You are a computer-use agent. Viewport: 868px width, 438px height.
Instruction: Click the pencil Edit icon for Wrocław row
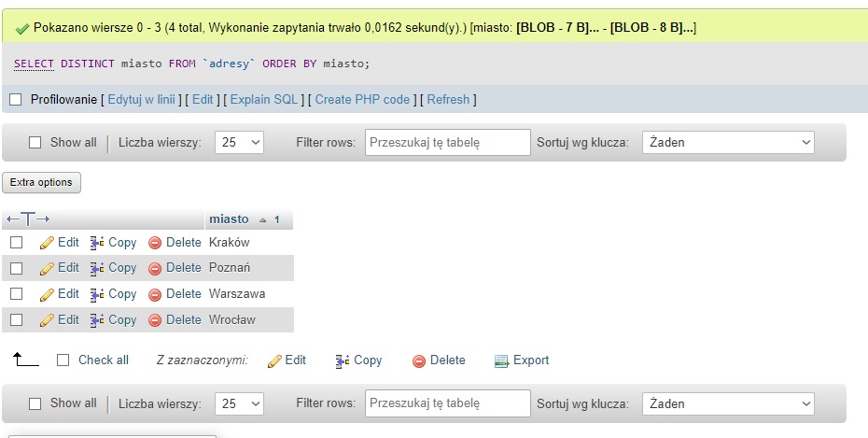click(x=47, y=320)
